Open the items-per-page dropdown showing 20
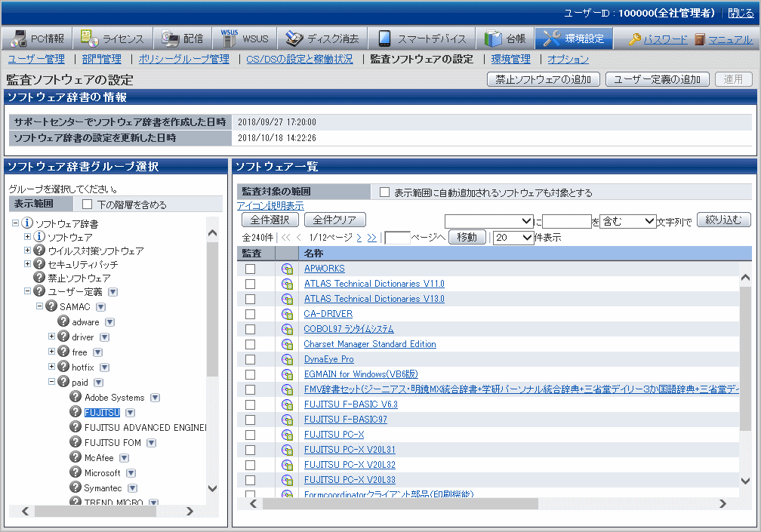The height and width of the screenshot is (532, 761). click(x=513, y=238)
